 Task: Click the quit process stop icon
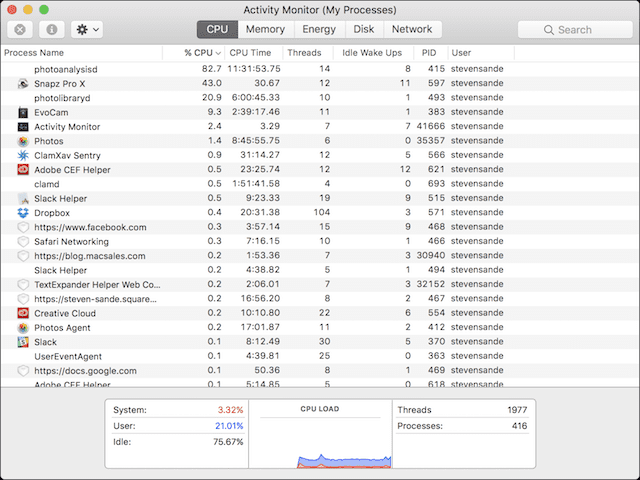click(21, 30)
